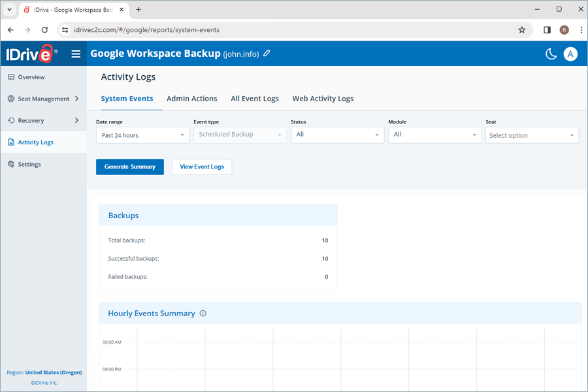This screenshot has width=588, height=392.
Task: Click the Failed backups value 0
Action: tap(327, 277)
